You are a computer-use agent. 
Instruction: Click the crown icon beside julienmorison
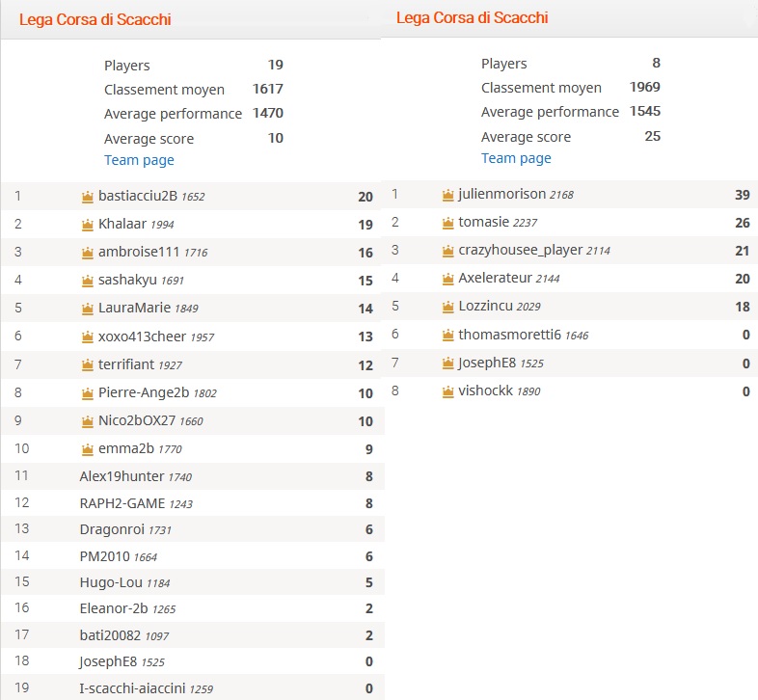click(x=447, y=195)
